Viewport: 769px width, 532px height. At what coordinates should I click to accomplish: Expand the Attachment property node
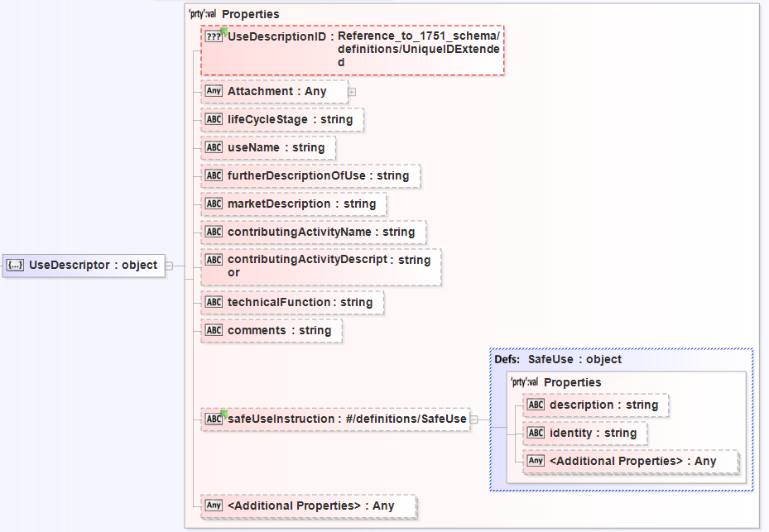[x=352, y=92]
